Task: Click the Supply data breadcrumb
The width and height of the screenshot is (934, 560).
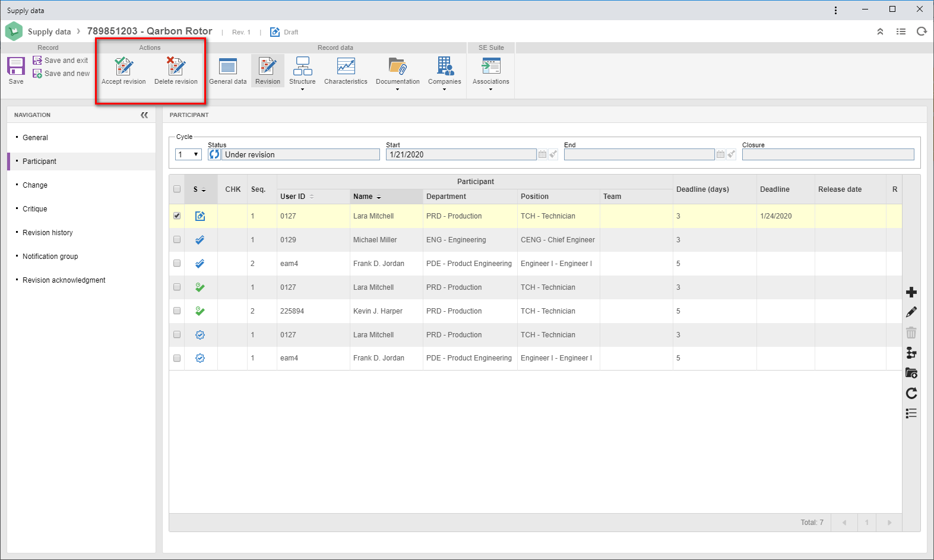Action: tap(49, 32)
